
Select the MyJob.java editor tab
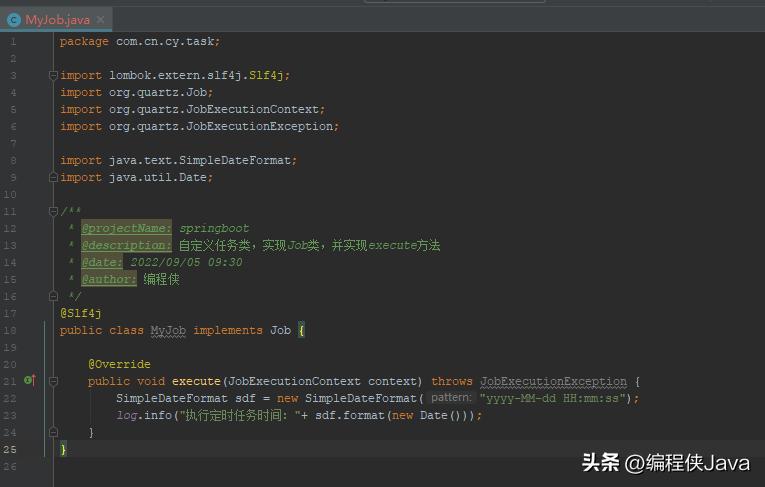coord(56,20)
